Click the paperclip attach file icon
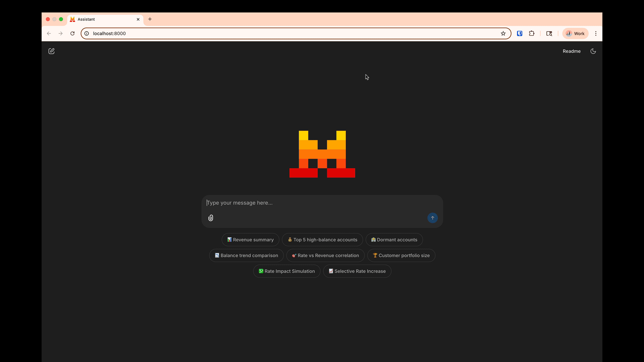This screenshot has height=362, width=644. [x=211, y=218]
